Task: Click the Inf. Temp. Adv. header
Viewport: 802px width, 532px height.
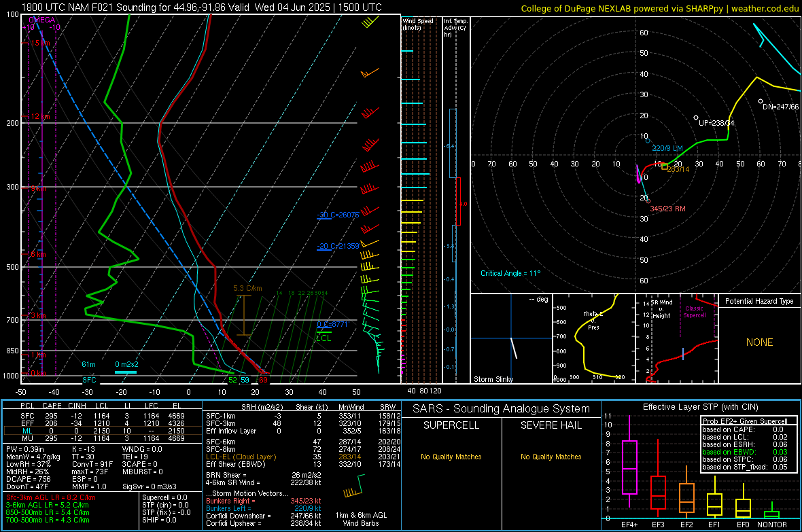Action: 455,28
